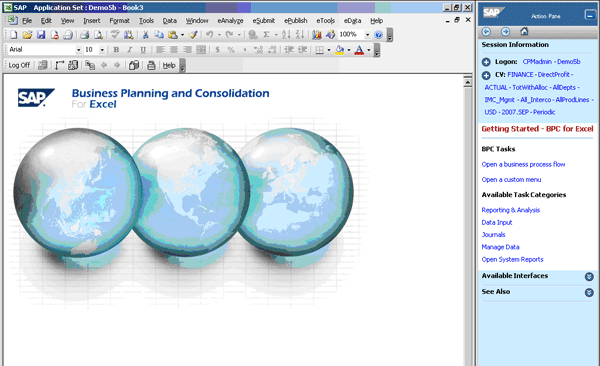Select the Cut scissors icon
This screenshot has height=366, width=600.
pyautogui.click(x=145, y=35)
